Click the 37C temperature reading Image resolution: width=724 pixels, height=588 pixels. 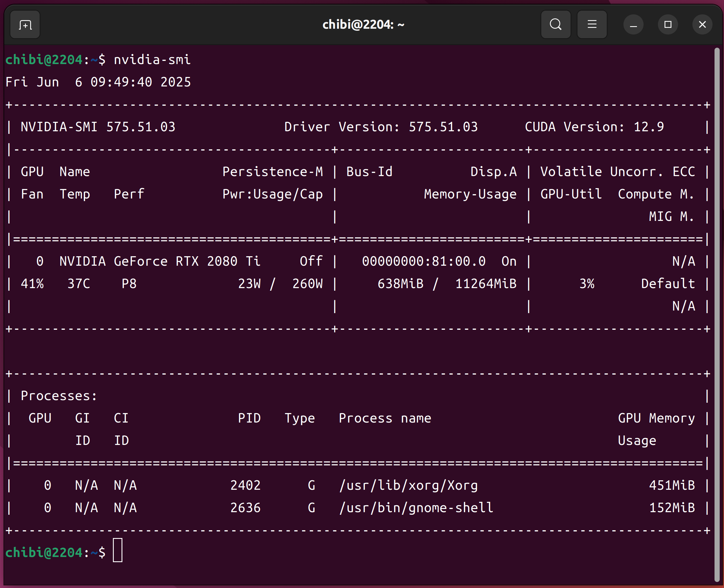79,284
